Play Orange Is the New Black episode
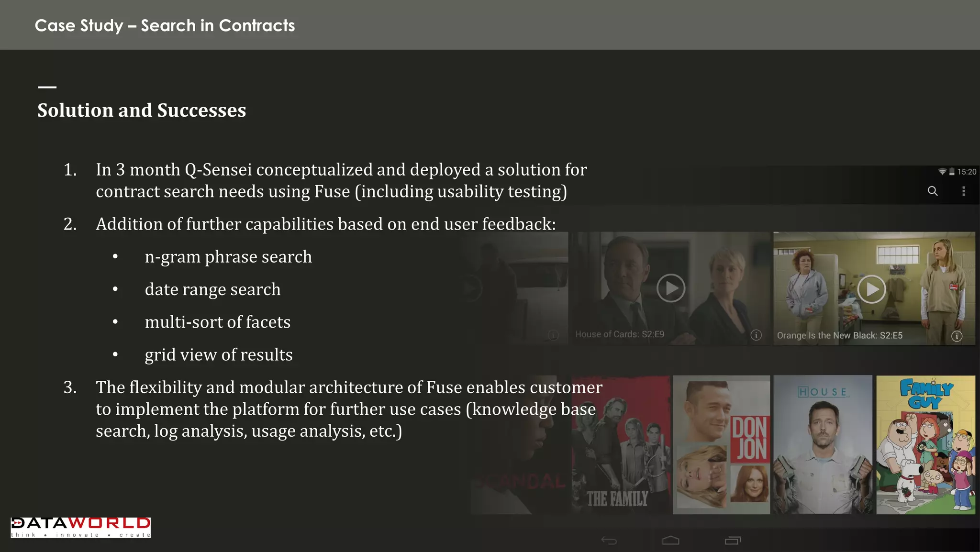Viewport: 980px width, 552px height. 871,289
